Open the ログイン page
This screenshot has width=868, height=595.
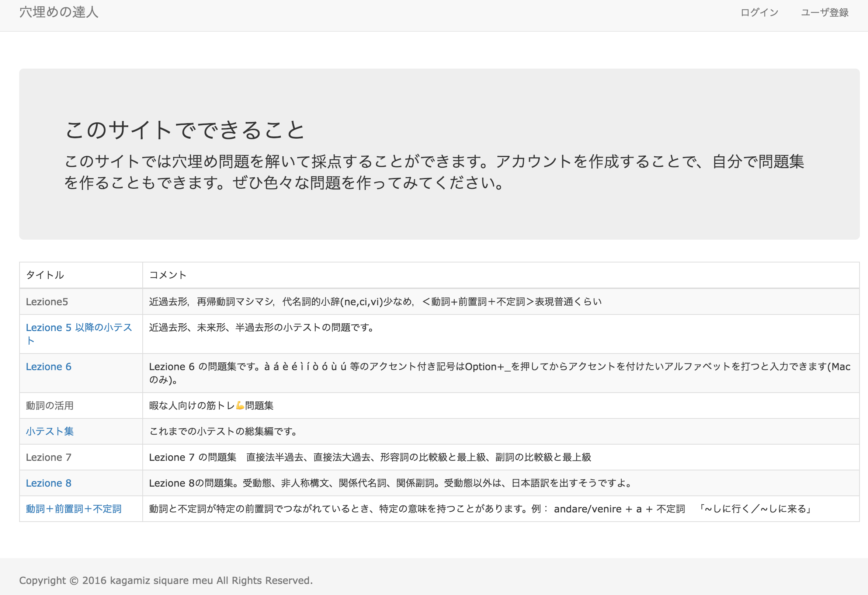pyautogui.click(x=759, y=12)
